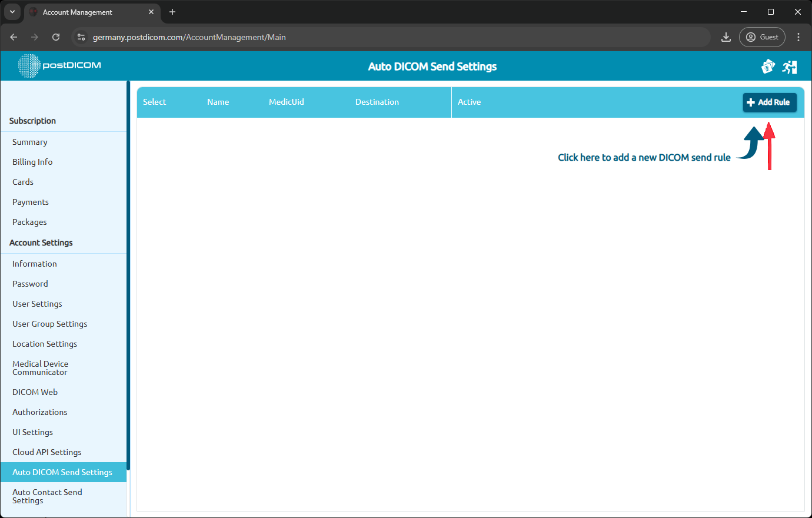Reload the page with the refresh icon
Screen dimensions: 812x518
56,36
